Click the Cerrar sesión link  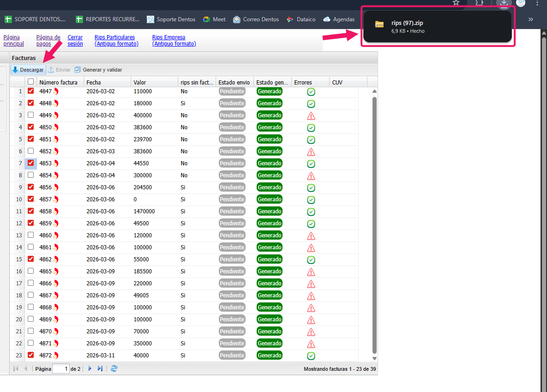[x=75, y=41]
